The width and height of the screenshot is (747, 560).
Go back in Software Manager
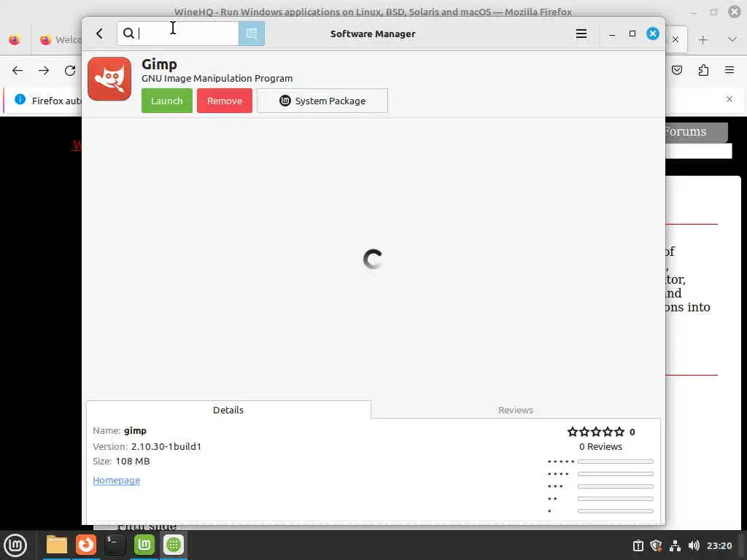99,34
